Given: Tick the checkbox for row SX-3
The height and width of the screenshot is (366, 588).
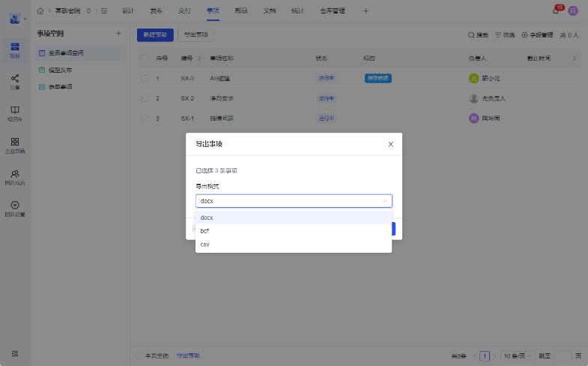Looking at the screenshot, I should [144, 78].
